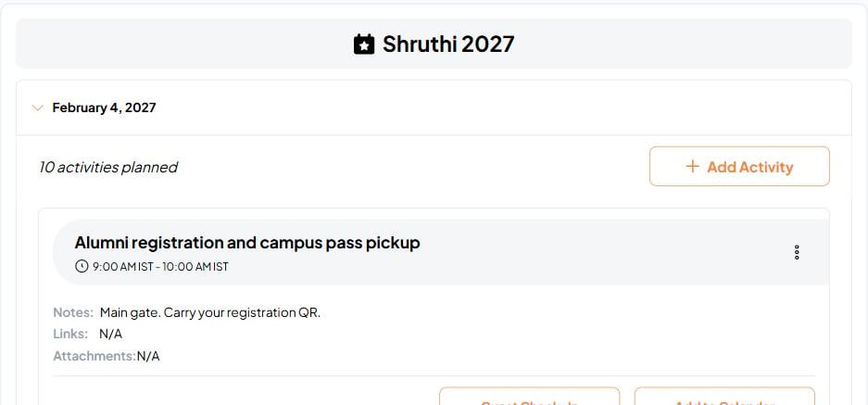This screenshot has height=405, width=868.
Task: Click the 9:00 AM IST - 10:00 AM IST time text
Action: pos(160,267)
